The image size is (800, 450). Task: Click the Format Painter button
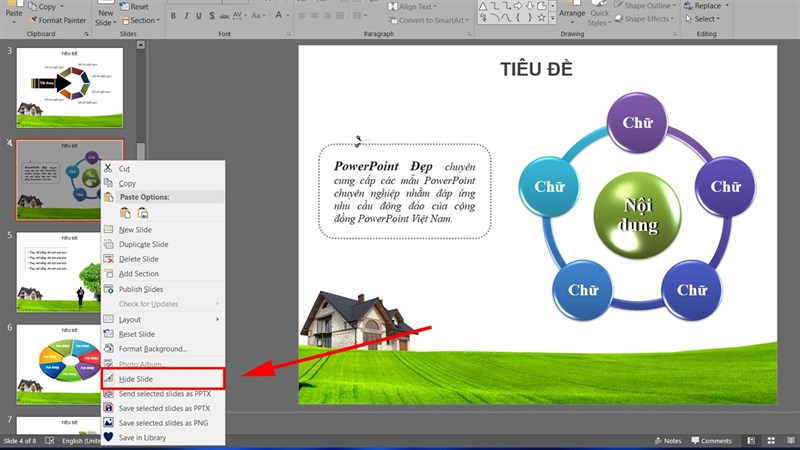(57, 20)
